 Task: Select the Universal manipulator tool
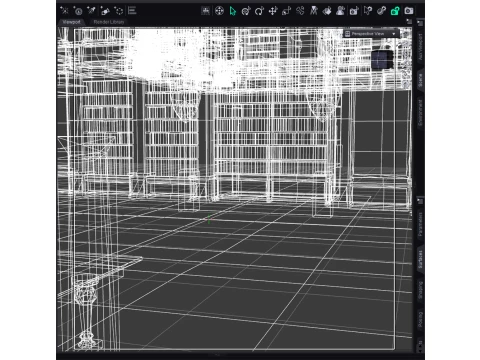click(219, 11)
